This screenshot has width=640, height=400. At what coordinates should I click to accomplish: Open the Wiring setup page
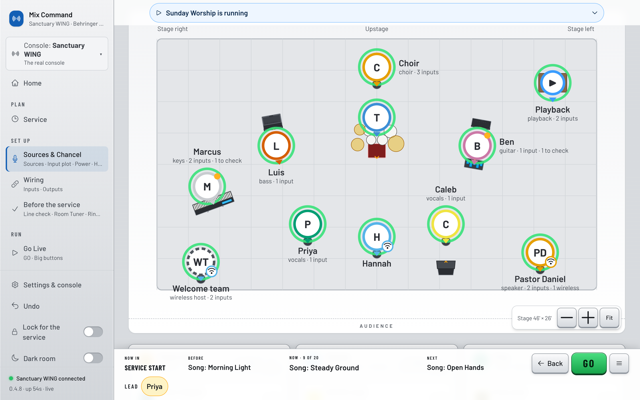[57, 184]
